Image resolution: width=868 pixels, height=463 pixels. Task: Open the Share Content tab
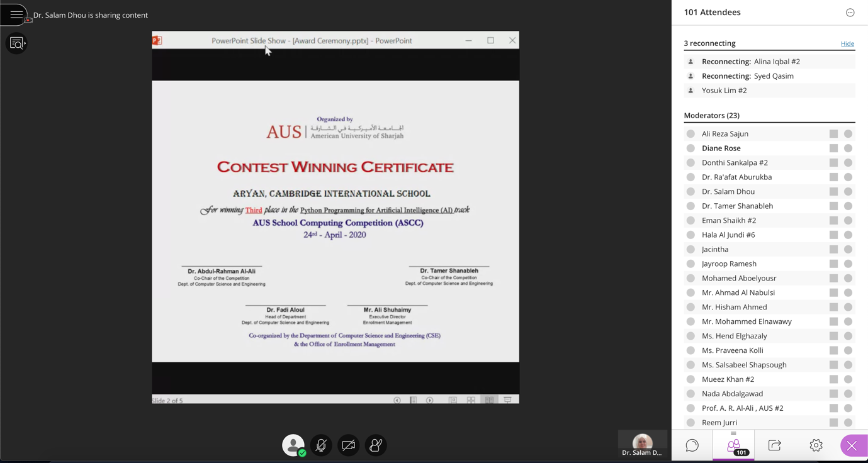(775, 445)
